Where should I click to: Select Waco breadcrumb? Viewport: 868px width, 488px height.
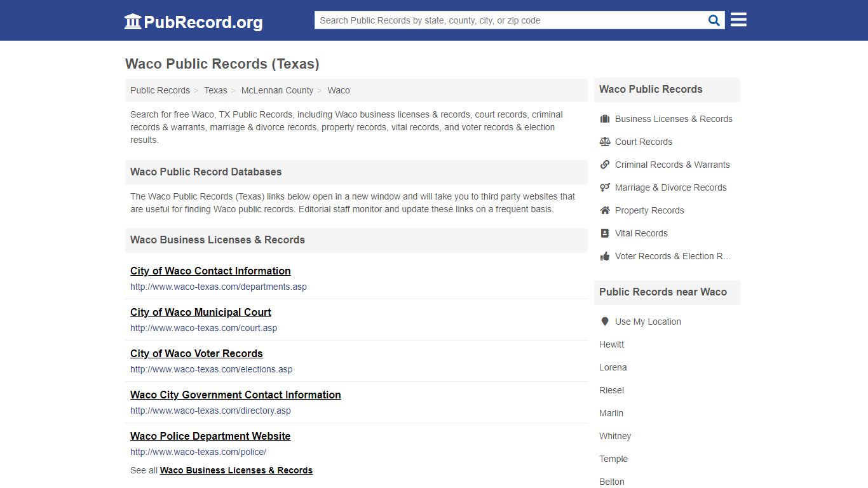click(x=339, y=90)
